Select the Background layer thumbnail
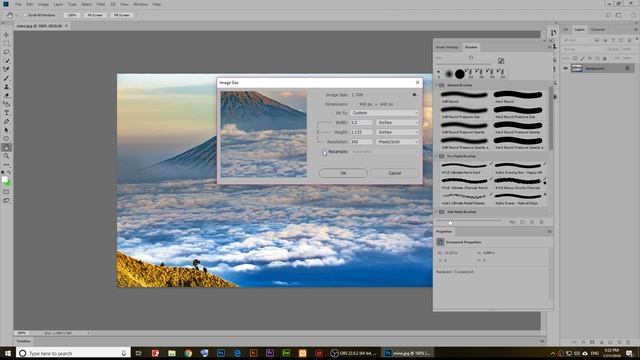Viewport: 640px width, 360px height. click(577, 69)
